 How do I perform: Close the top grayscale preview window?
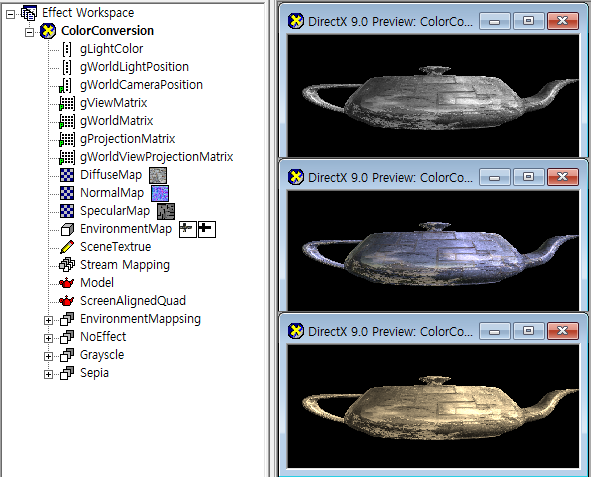[562, 21]
